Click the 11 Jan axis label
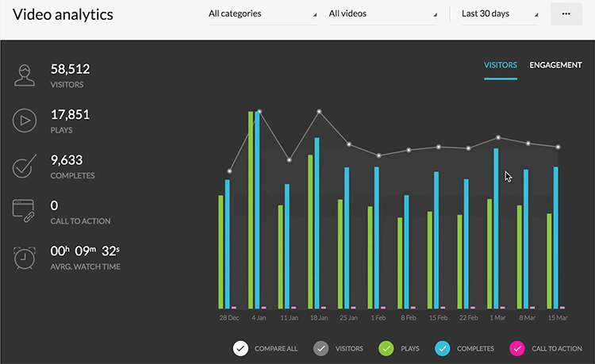Image resolution: width=595 pixels, height=364 pixels. click(289, 318)
